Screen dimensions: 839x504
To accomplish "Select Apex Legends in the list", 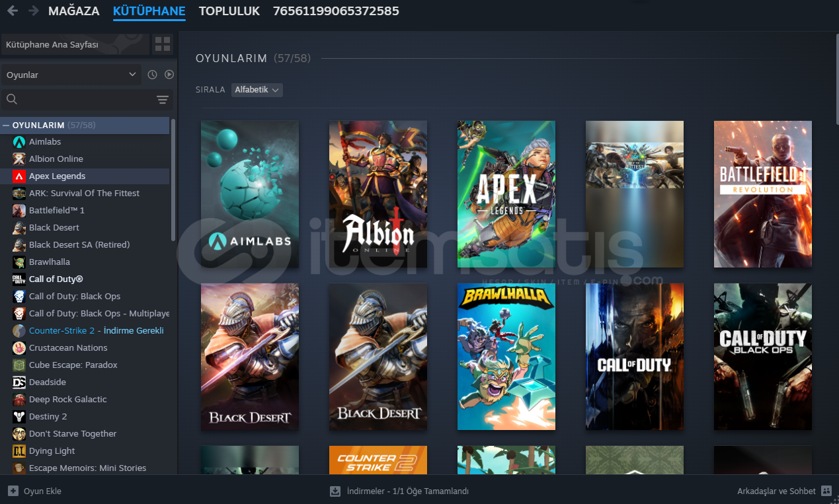I will pos(85,176).
